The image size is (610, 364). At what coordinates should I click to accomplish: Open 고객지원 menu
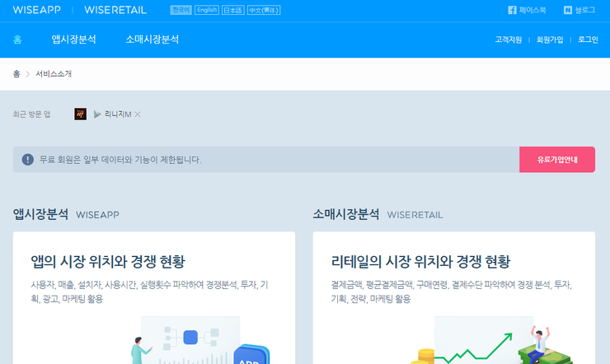click(x=508, y=40)
